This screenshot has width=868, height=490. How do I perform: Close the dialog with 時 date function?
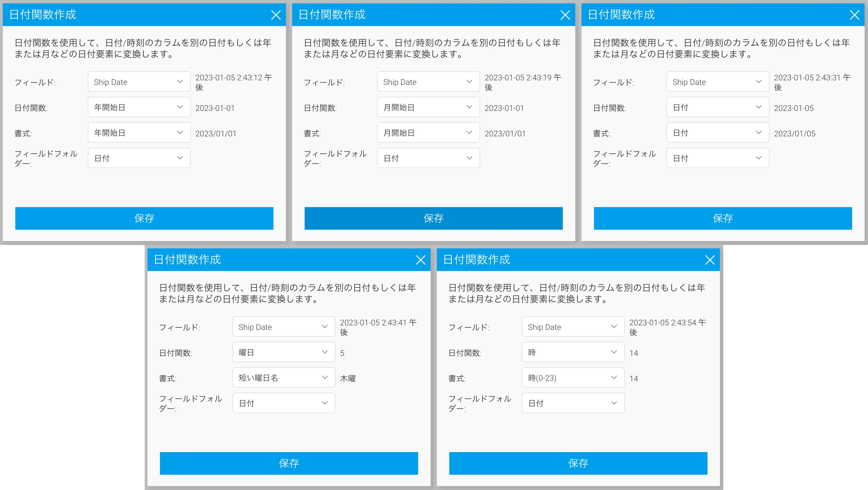point(710,260)
